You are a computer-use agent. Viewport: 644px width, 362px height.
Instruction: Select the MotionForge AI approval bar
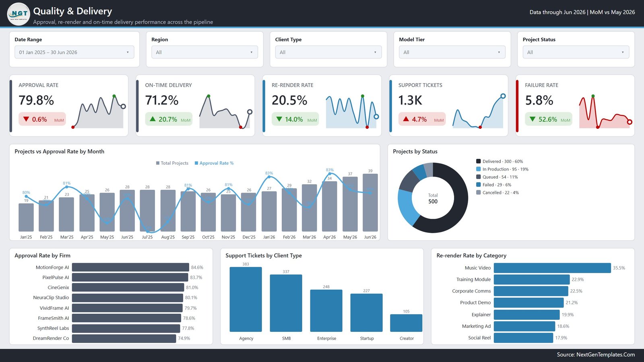click(130, 267)
